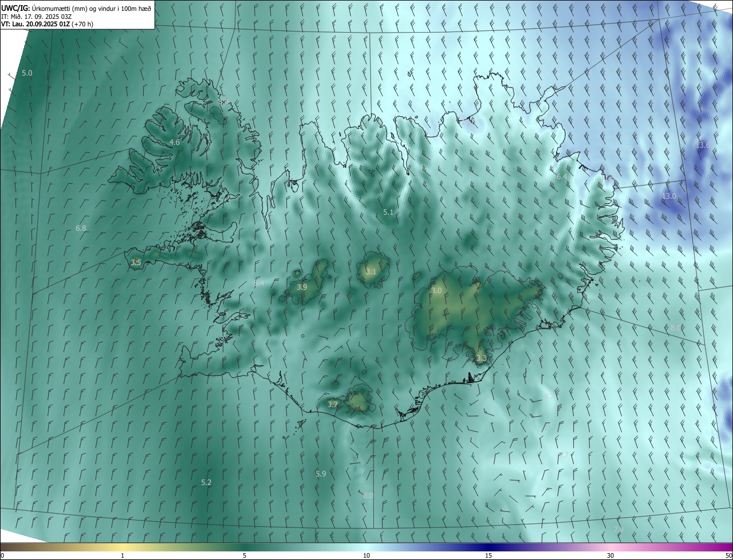Click the 6.8 value label offshore
The image size is (733, 560).
[x=81, y=228]
